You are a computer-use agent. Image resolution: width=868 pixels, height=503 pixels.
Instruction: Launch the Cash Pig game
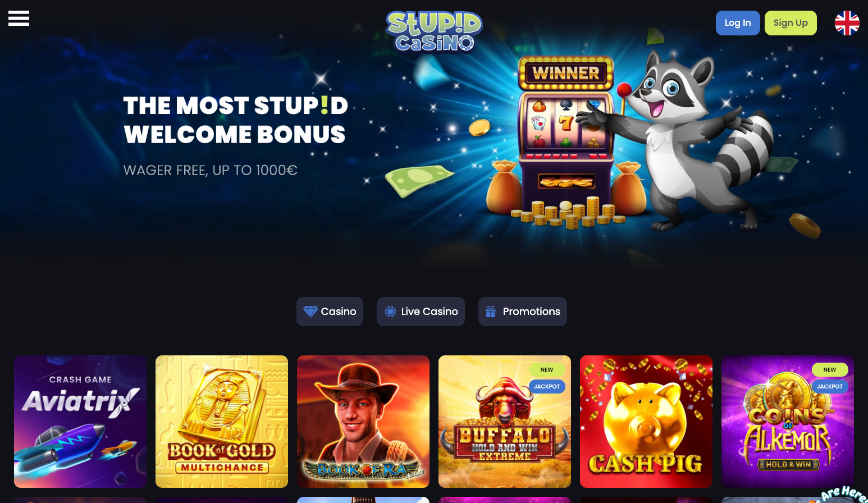pyautogui.click(x=646, y=422)
